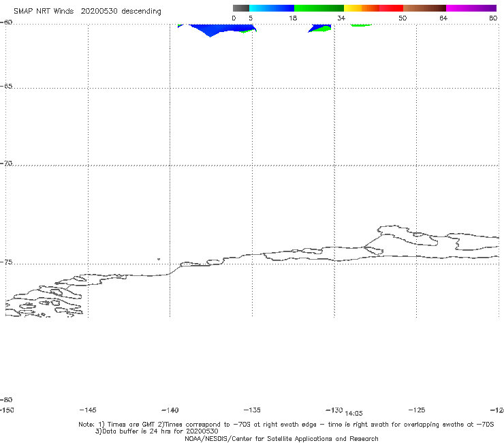
Task: Click the NOAA/NESDIS credit line
Action: tap(281, 439)
